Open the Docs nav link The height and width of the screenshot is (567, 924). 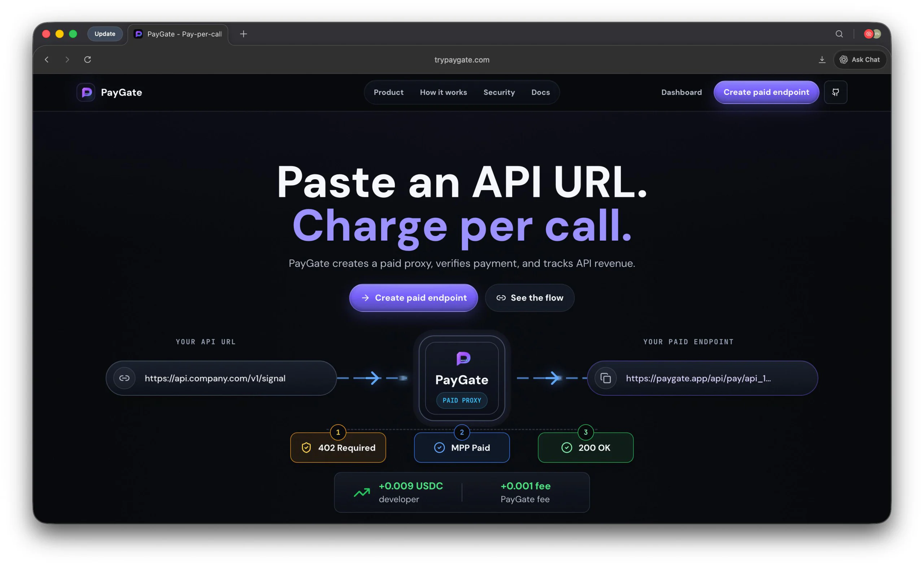[x=540, y=92]
